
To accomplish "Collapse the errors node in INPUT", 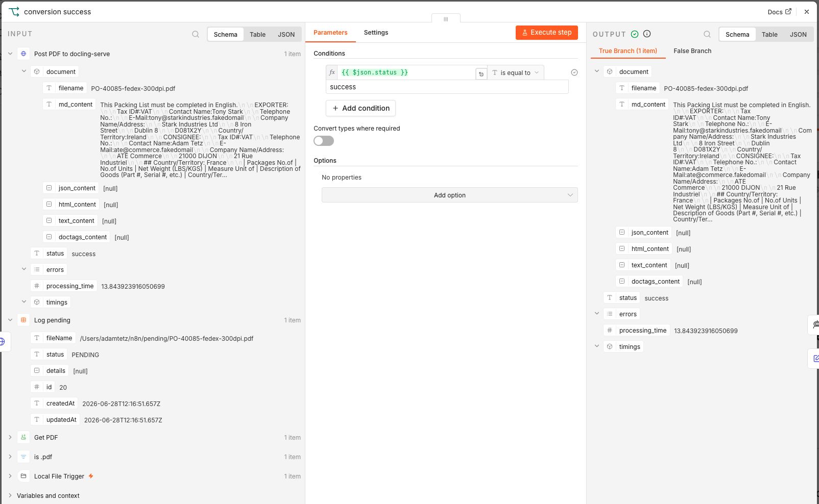I will [x=24, y=269].
